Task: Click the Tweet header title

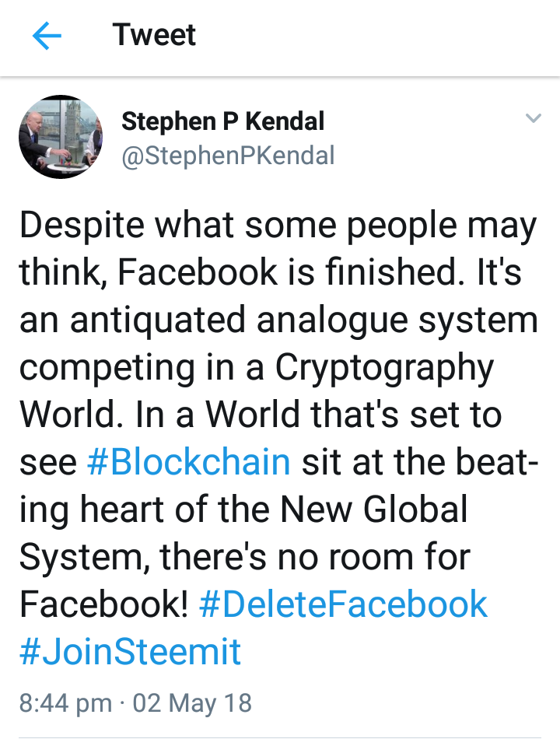Action: [x=154, y=35]
